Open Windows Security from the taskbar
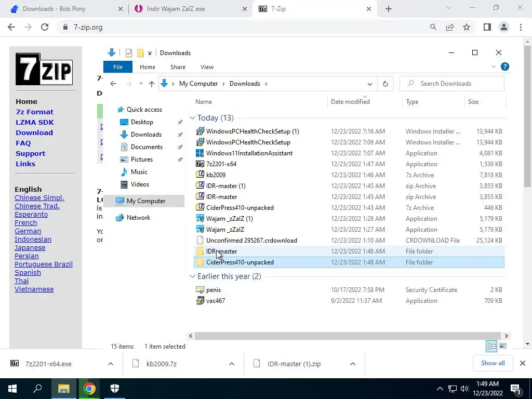The width and height of the screenshot is (532, 399). click(115, 389)
